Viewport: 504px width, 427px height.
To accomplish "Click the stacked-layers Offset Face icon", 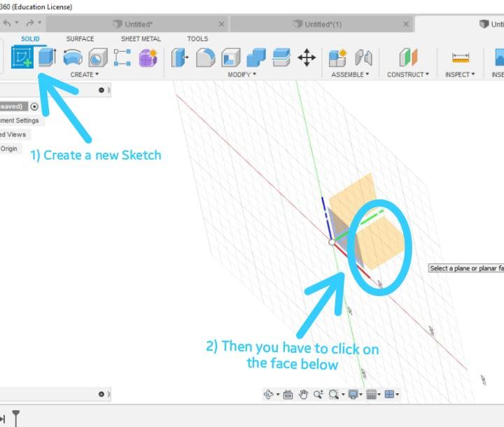I will [x=281, y=57].
